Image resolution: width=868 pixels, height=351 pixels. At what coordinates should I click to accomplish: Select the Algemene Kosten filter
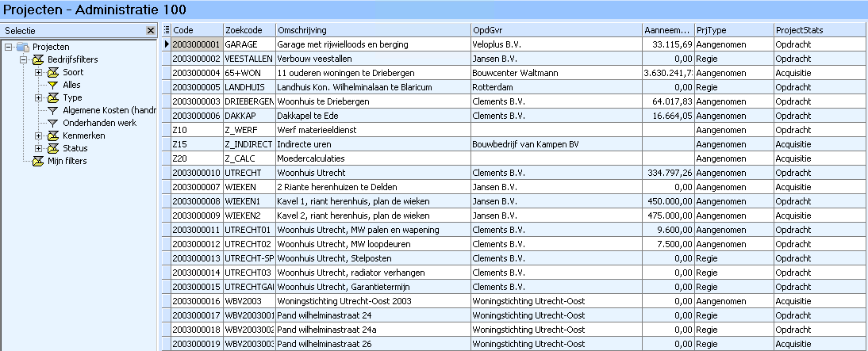(x=109, y=111)
